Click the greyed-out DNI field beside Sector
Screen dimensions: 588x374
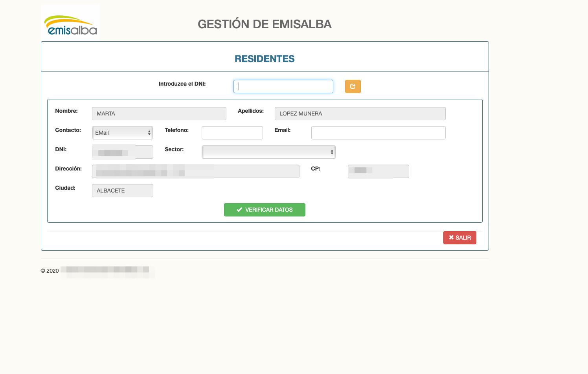coord(122,152)
